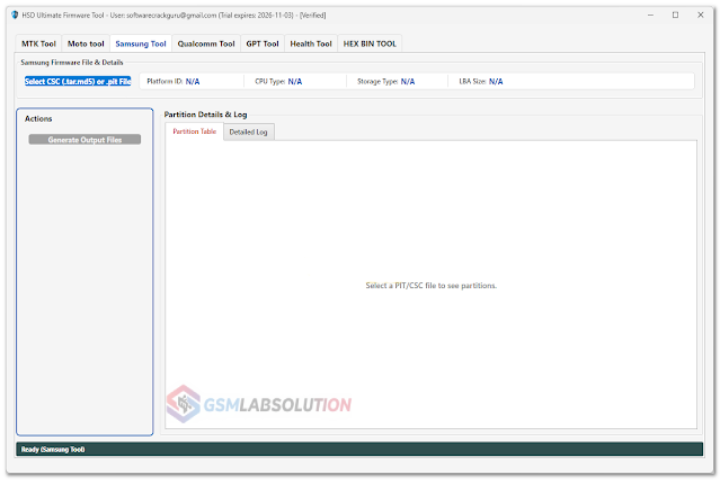This screenshot has width=720, height=480.
Task: Switch to the Health Tool tab
Action: (310, 44)
